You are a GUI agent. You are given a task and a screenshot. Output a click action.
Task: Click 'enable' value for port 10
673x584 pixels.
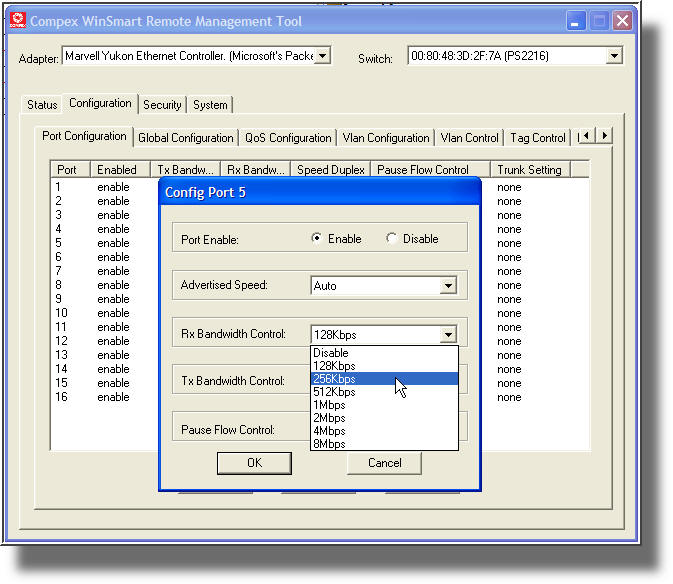coord(113,313)
